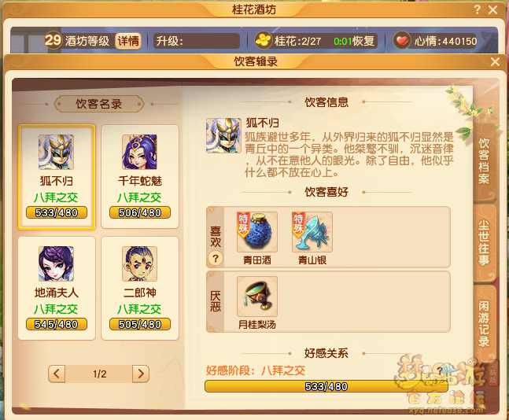
Task: Go to previous page of guest list
Action: [x=57, y=374]
